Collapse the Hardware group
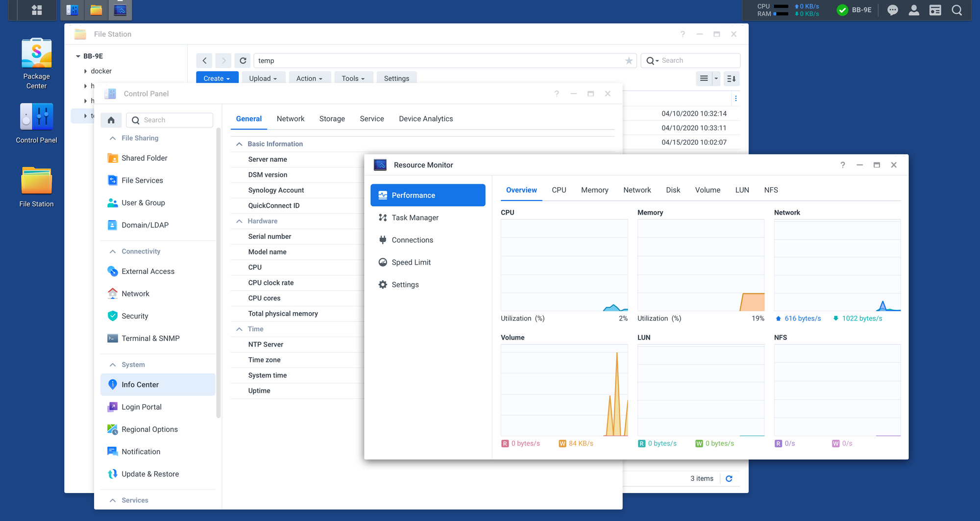Image resolution: width=980 pixels, height=521 pixels. 239,221
